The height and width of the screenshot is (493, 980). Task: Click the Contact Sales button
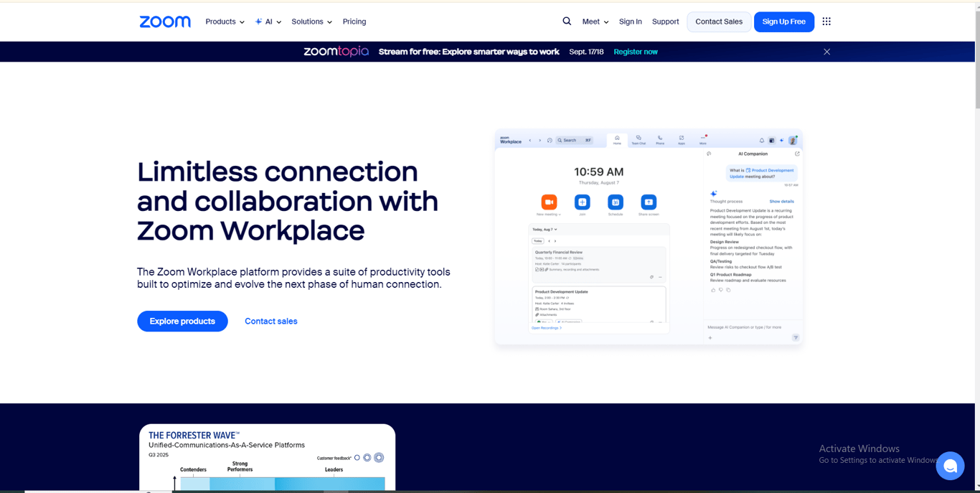[x=719, y=22]
